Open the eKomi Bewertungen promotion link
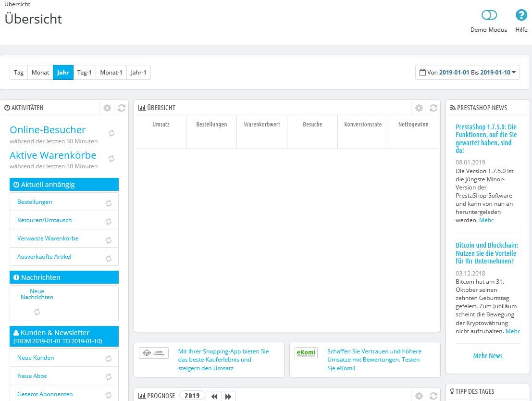Viewport: 532px width, 401px height. coord(374,360)
